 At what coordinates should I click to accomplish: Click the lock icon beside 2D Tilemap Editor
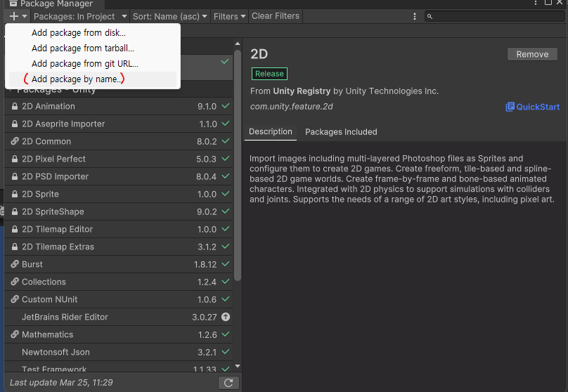click(15, 229)
